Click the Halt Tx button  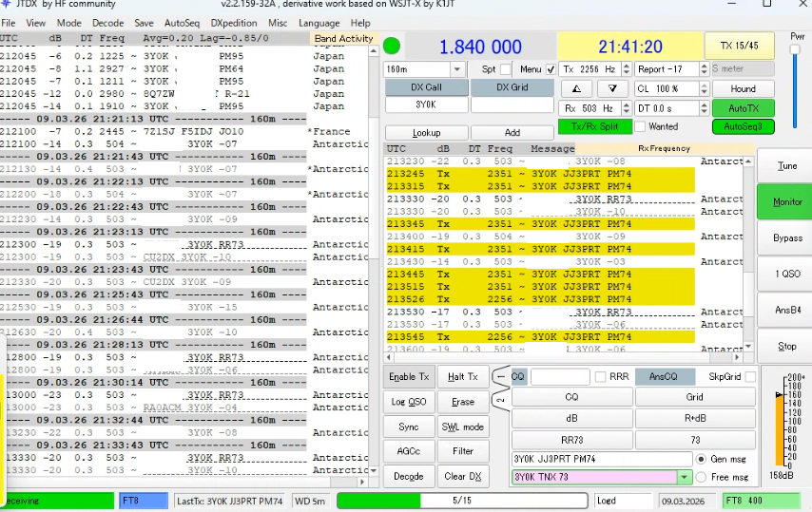463,377
